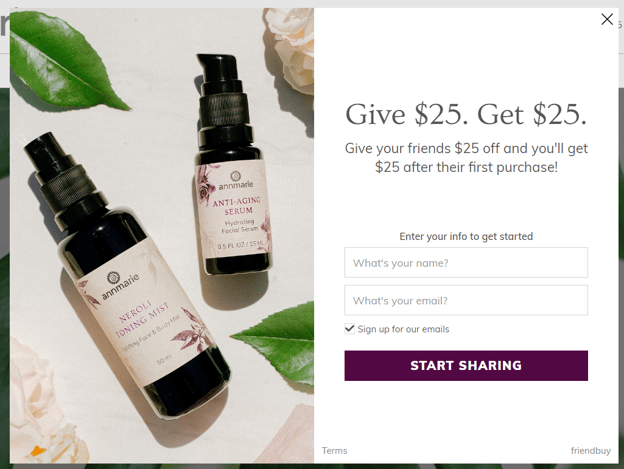Click the Anti-Aging Serum bottle label
The image size is (624, 469).
[234, 209]
